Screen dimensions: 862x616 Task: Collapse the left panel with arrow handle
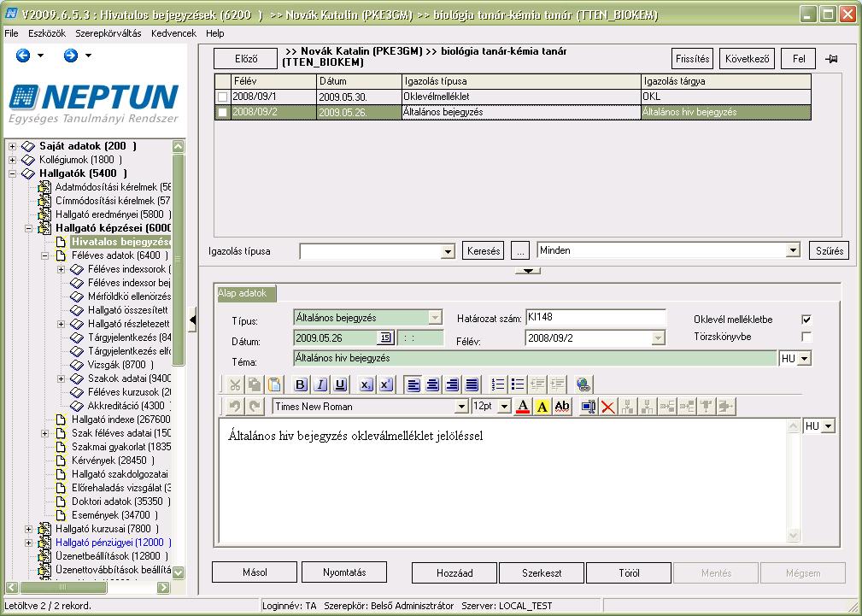click(192, 320)
